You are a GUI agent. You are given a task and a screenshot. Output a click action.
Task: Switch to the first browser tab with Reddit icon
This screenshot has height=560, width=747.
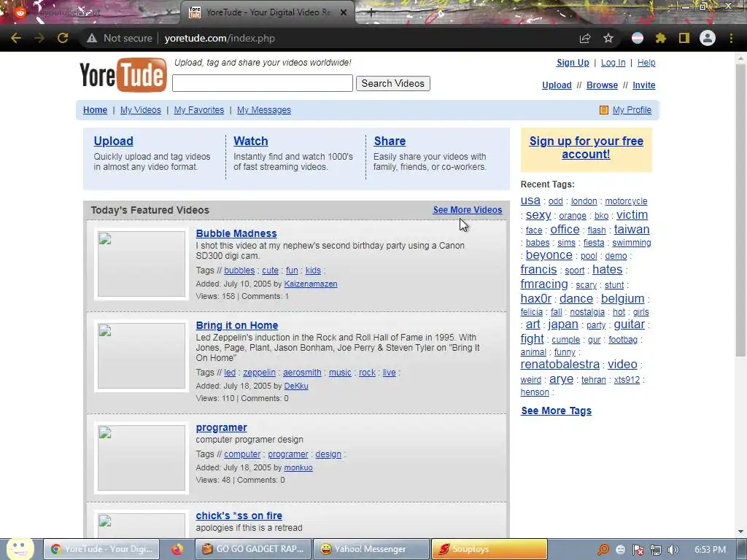(x=90, y=12)
